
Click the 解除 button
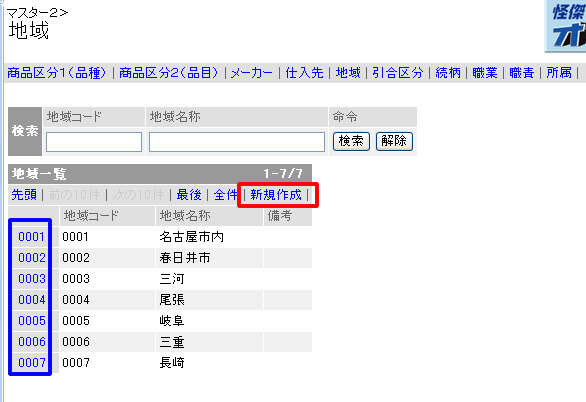coord(394,141)
